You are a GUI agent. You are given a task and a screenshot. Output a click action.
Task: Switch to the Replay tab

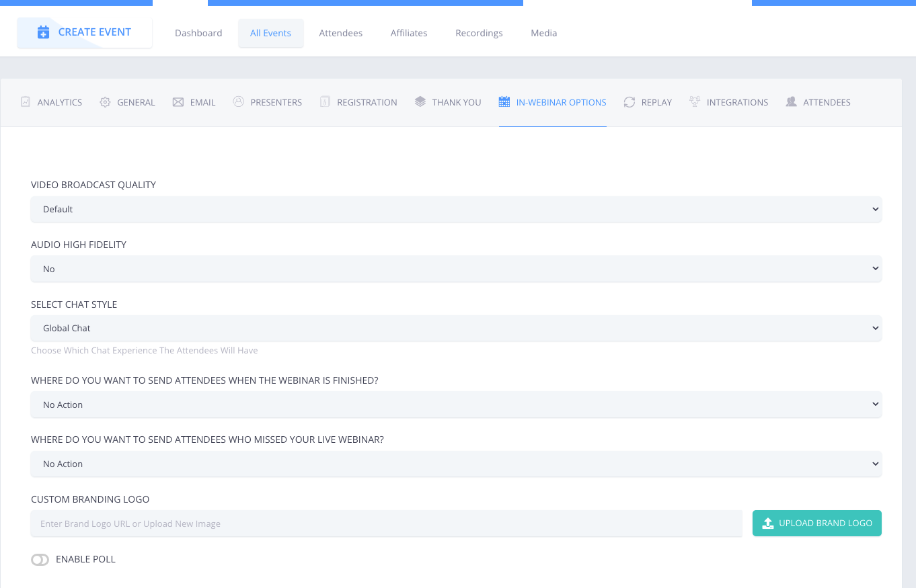[648, 102]
